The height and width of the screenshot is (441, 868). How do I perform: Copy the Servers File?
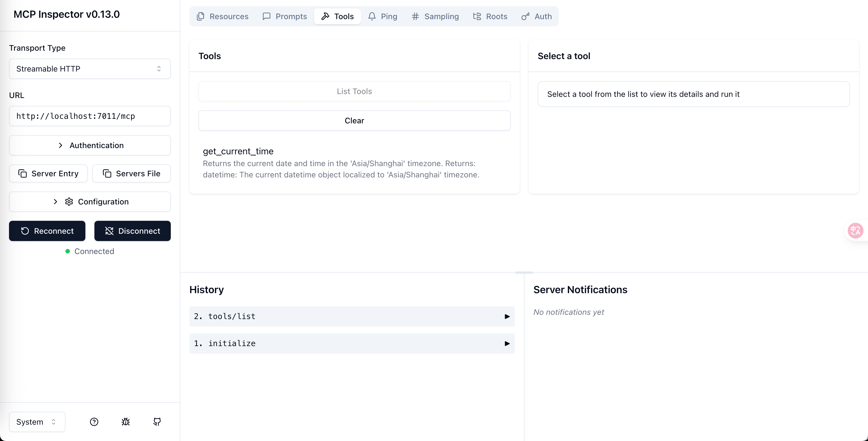point(131,173)
